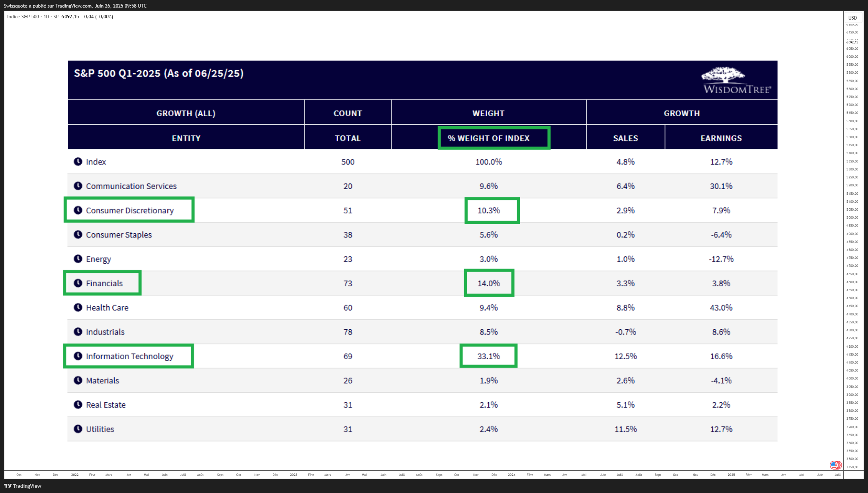The height and width of the screenshot is (493, 868).
Task: Click the clock icon beside Health Care
Action: [78, 307]
